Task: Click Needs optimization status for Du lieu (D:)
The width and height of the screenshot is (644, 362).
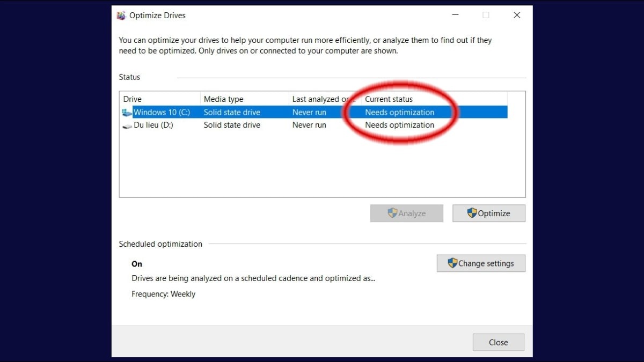Action: pyautogui.click(x=400, y=125)
